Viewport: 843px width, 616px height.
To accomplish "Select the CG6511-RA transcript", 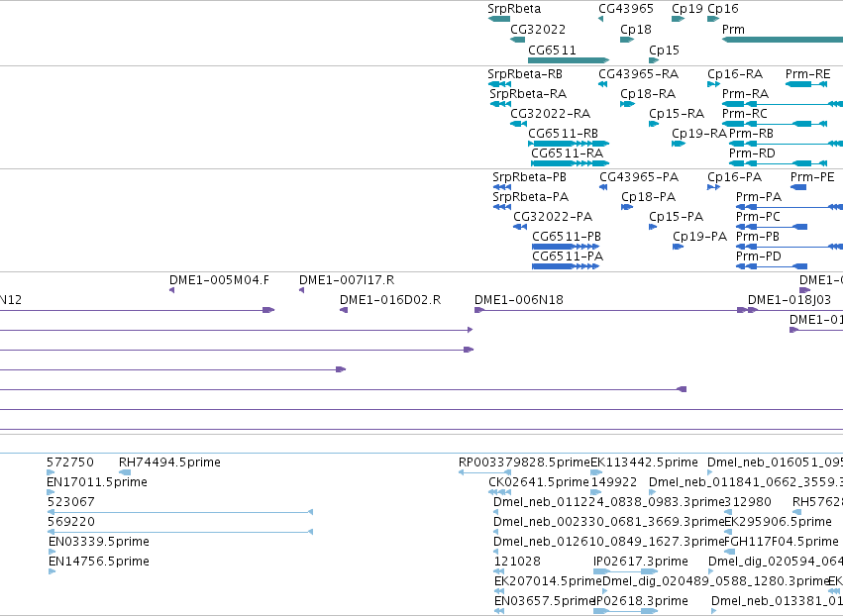I will 571,163.
